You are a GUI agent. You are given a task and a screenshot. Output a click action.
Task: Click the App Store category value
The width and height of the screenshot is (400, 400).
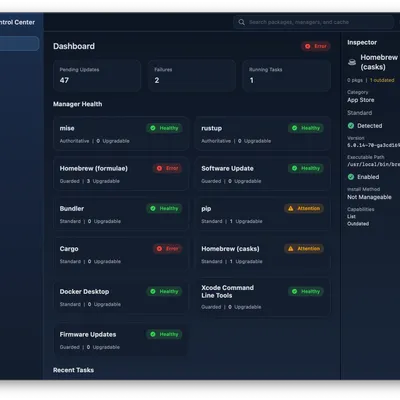[x=361, y=100]
